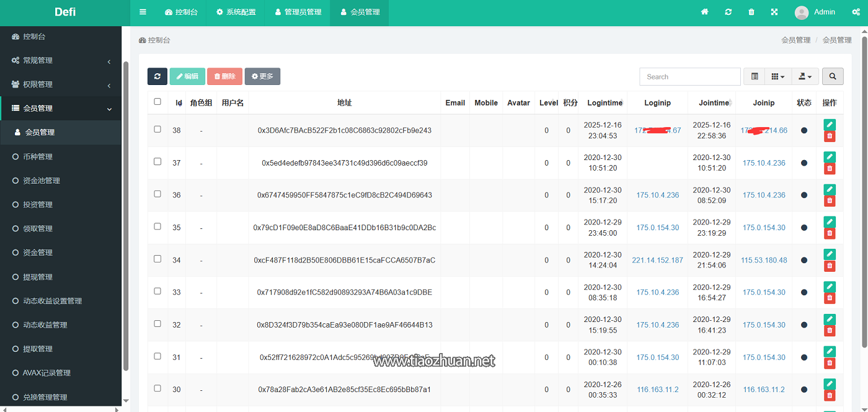Viewport: 868px width, 412px height.
Task: Check the select-all checkbox in table header
Action: (x=157, y=102)
